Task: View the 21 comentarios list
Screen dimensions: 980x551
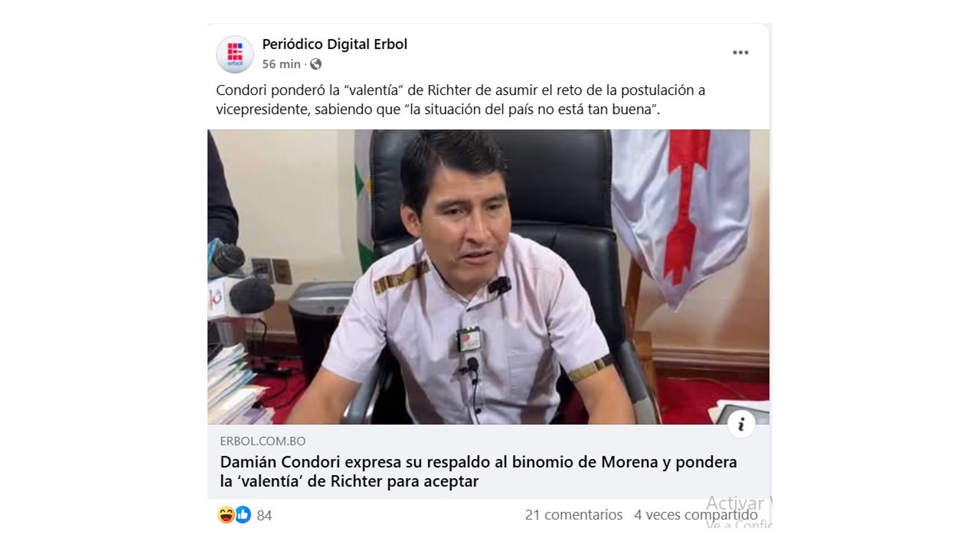Action: point(573,515)
